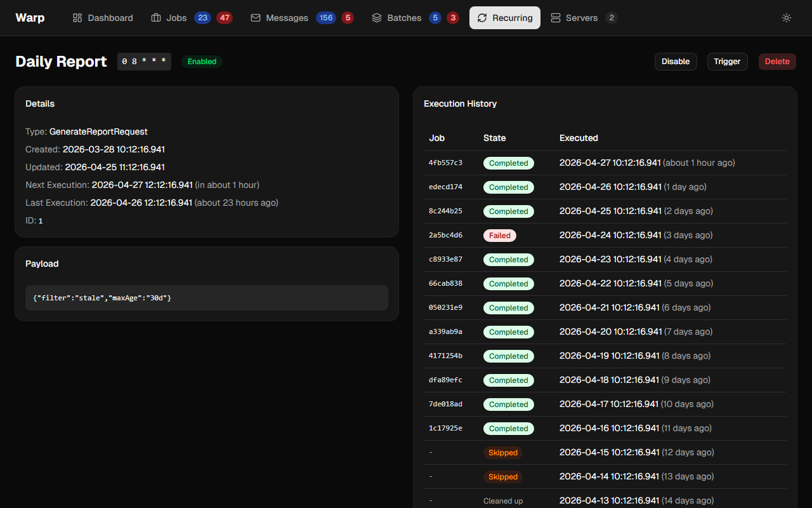Click the payload JSON code block
Screen dimensions: 812x508
207,298
